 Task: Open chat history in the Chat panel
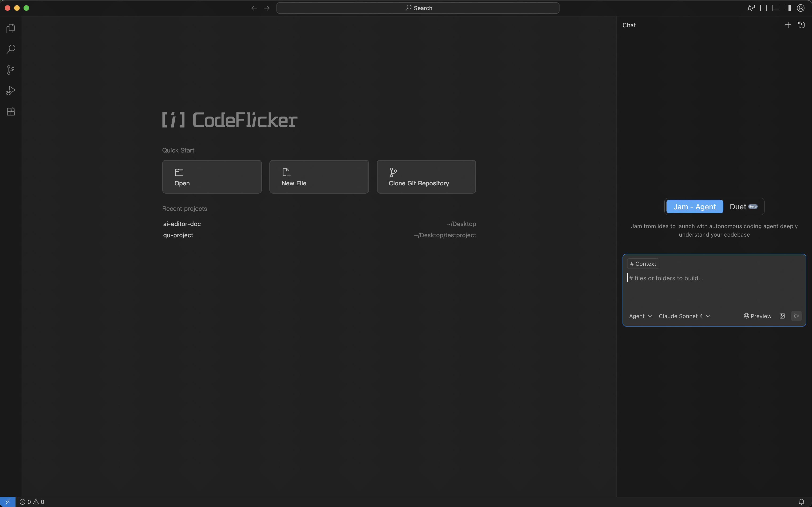(x=802, y=25)
